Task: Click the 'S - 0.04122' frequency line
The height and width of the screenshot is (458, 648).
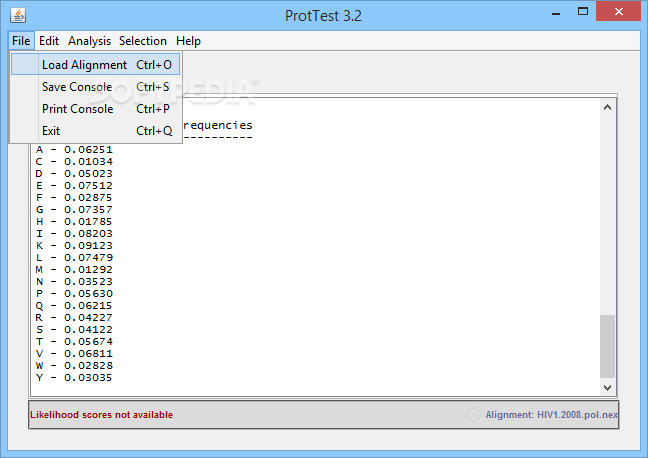Action: (x=74, y=329)
